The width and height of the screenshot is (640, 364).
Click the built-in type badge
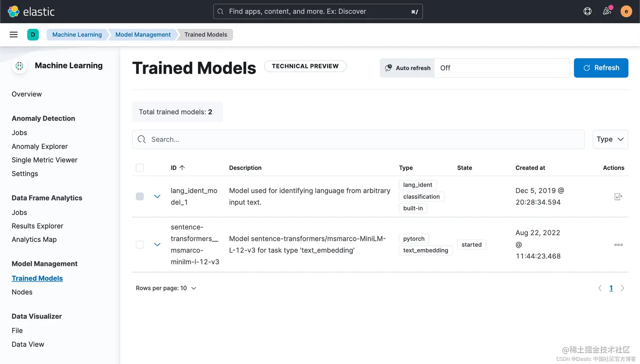click(413, 208)
